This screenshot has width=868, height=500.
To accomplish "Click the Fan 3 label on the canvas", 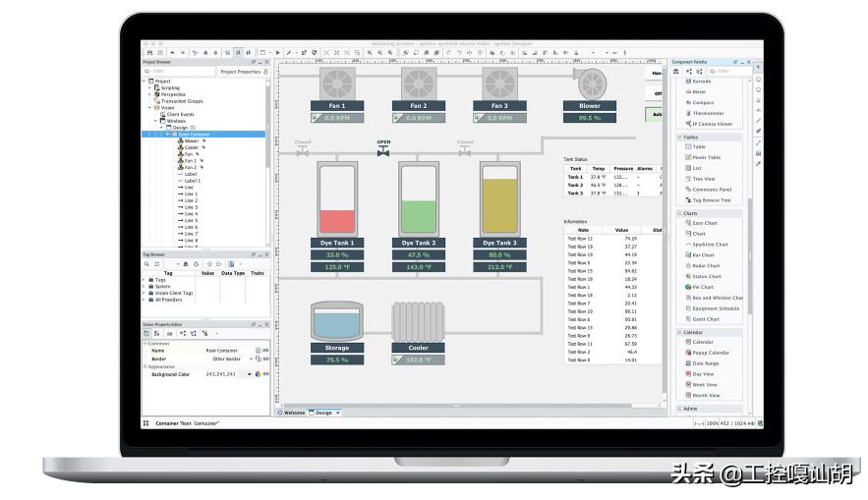I will (x=500, y=106).
